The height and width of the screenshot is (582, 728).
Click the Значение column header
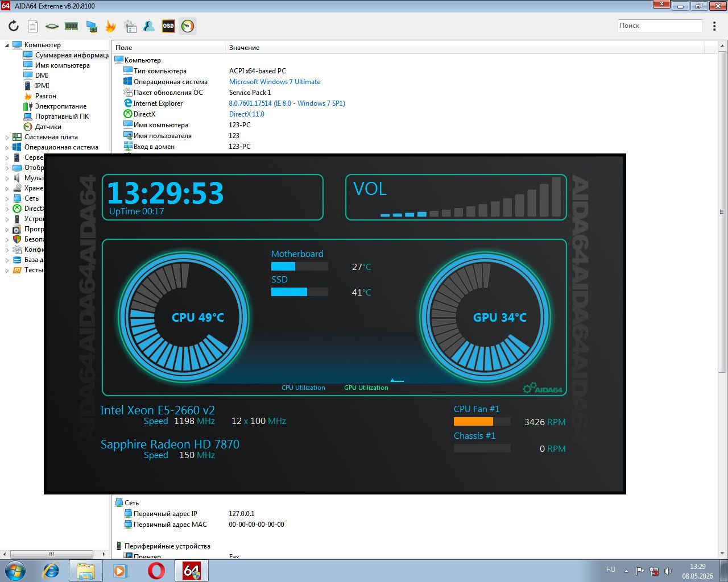coord(244,48)
